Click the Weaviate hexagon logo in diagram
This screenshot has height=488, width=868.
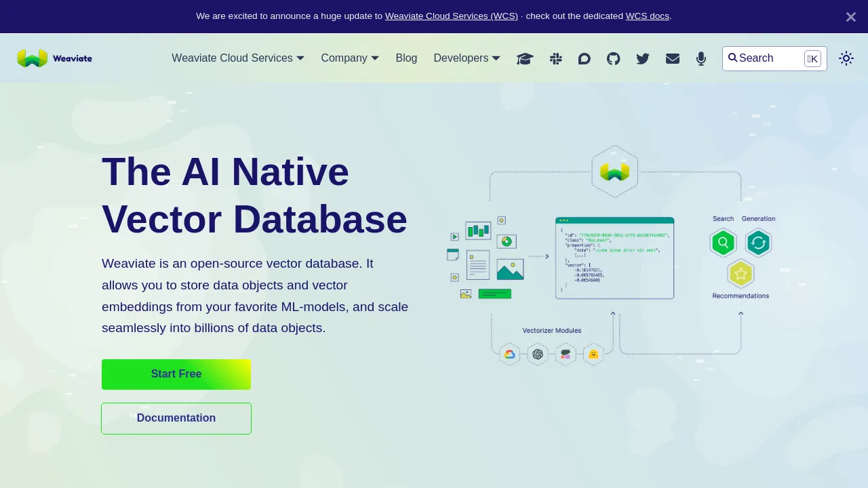pyautogui.click(x=614, y=171)
